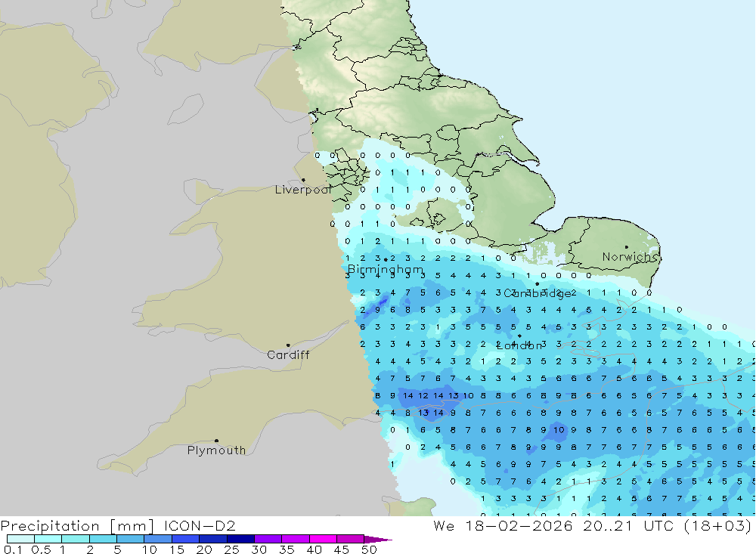Click the legend arrow tip above 50
This screenshot has height=554, width=756.
379,540
